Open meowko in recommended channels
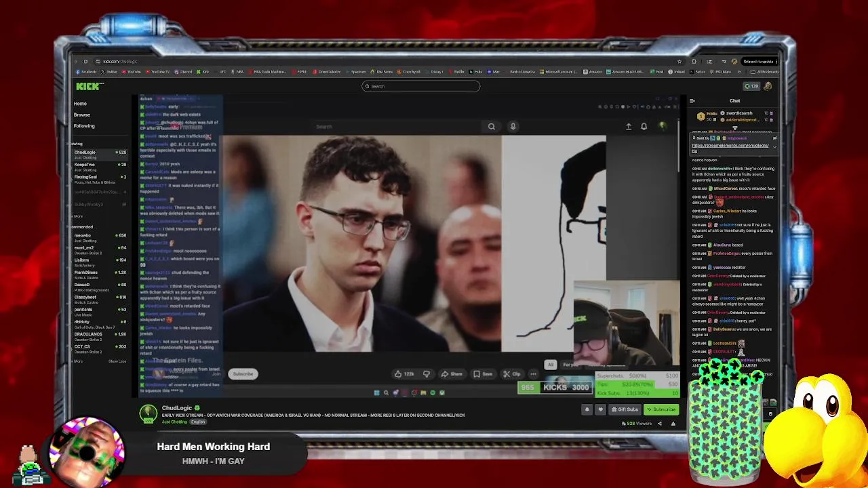This screenshot has height=488, width=868. [100, 237]
